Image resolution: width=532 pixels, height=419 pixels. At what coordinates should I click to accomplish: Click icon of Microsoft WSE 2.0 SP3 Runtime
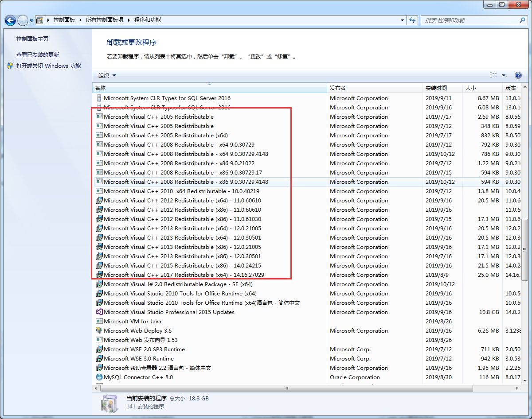[x=99, y=349]
